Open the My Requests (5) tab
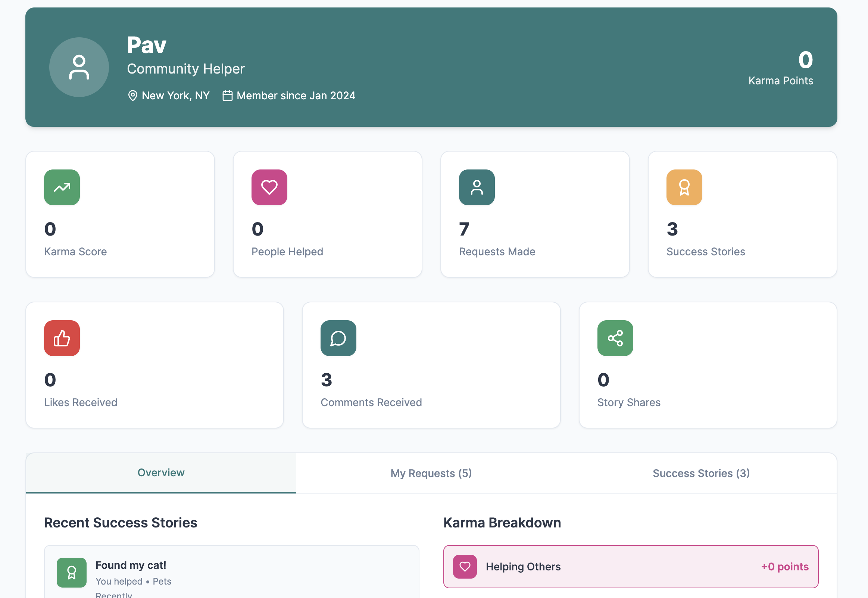Viewport: 868px width, 598px height. click(x=431, y=473)
